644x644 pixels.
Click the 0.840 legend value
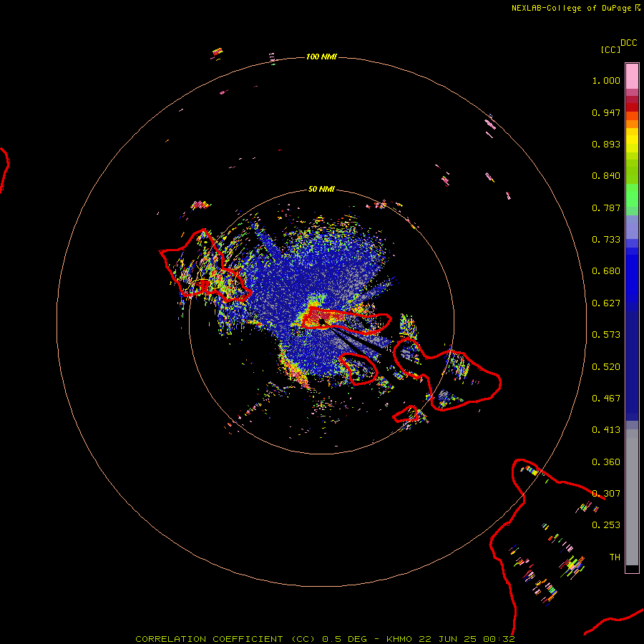(606, 176)
